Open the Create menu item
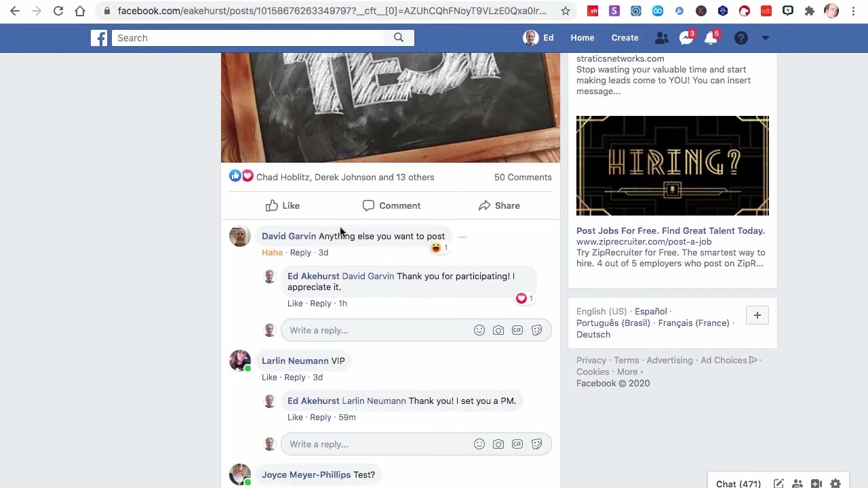The width and height of the screenshot is (868, 488). pos(625,38)
